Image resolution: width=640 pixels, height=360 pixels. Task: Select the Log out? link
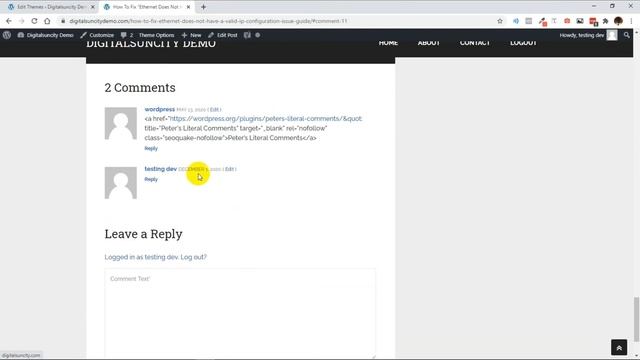click(194, 257)
